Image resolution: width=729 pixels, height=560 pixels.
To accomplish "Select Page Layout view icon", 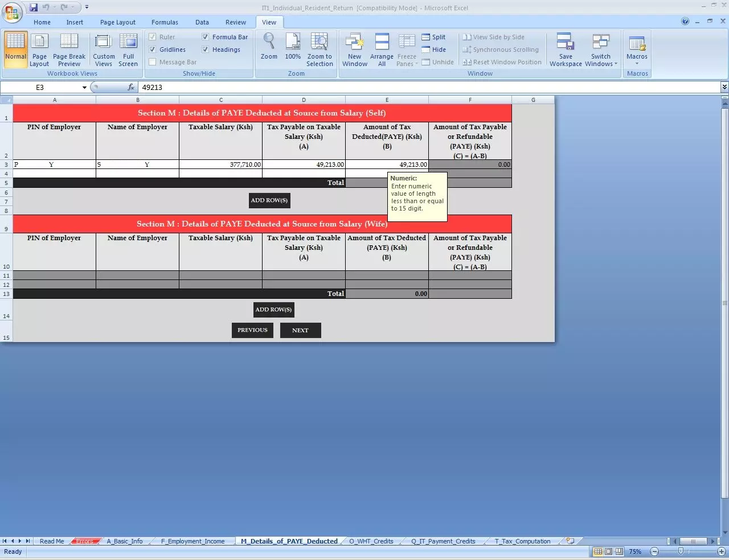I will (x=39, y=50).
